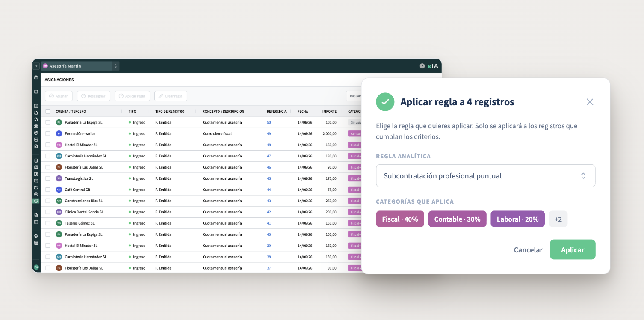Open the cube package icon in sidebar
Screen dimensions: 644x320
coord(36,133)
